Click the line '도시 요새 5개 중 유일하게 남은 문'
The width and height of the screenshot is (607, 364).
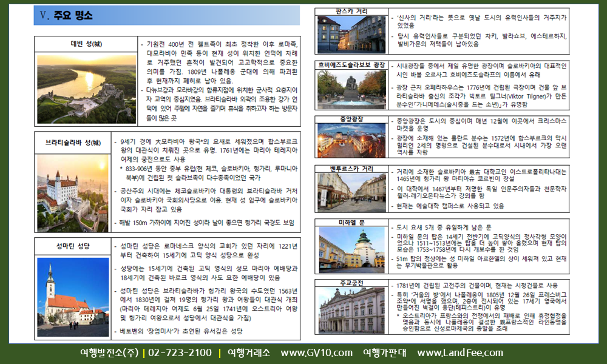441,227
